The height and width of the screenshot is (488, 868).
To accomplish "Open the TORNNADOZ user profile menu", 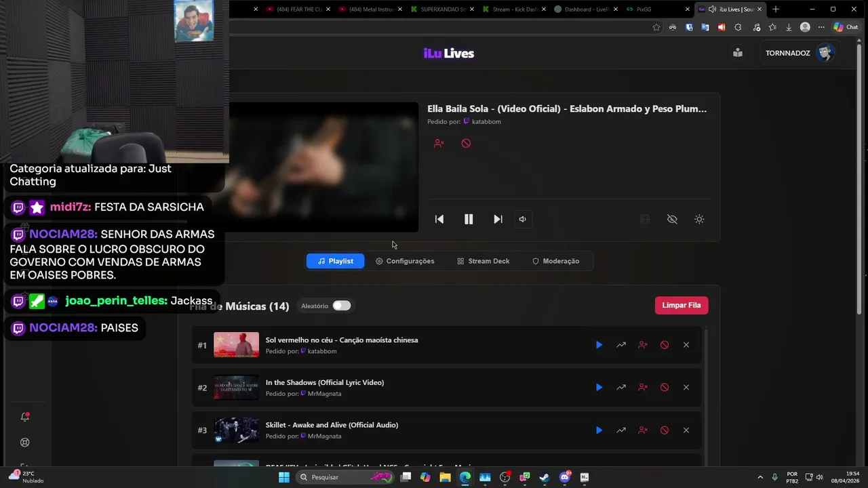I will (799, 53).
